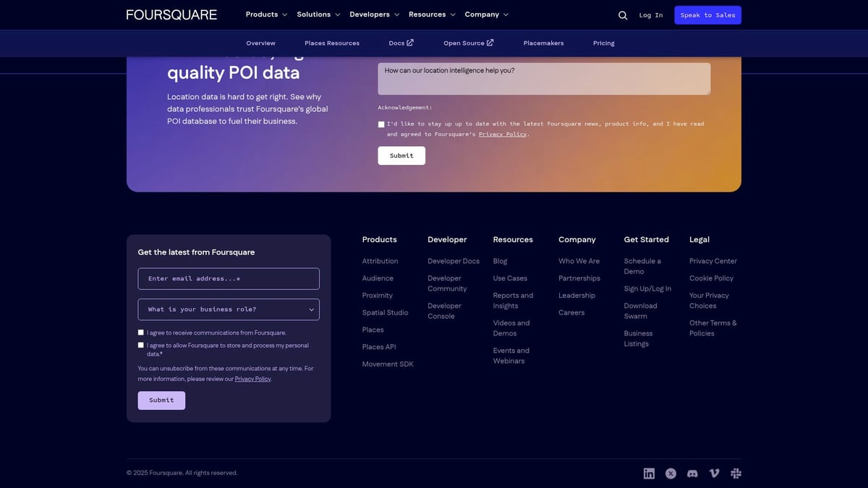
Task: Open Developer Console footer link
Action: (444, 311)
